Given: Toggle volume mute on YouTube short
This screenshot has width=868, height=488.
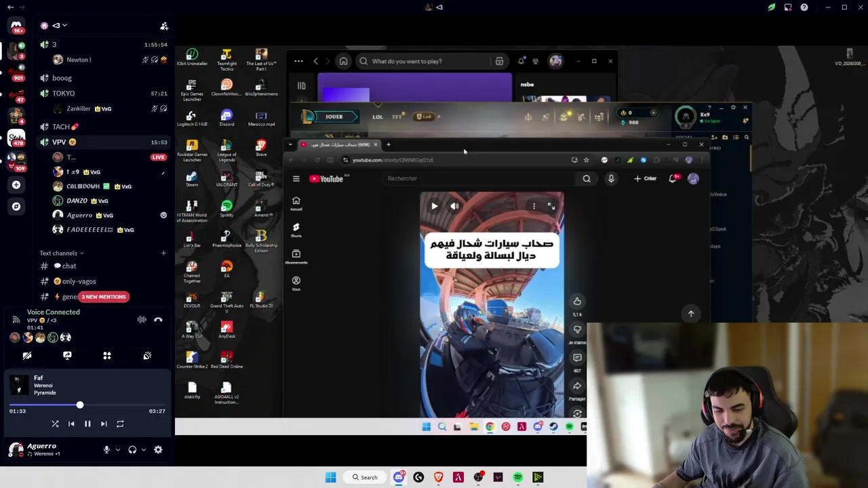Looking at the screenshot, I should tap(454, 206).
